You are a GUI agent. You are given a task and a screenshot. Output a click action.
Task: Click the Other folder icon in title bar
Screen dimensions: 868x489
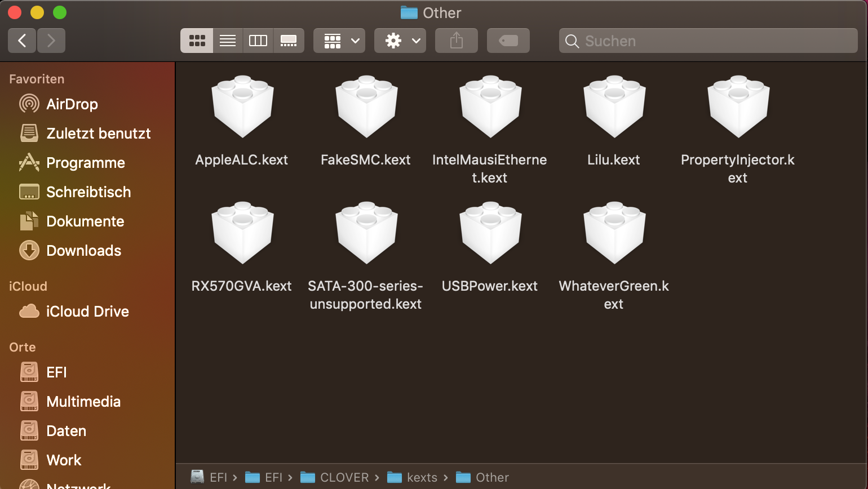click(409, 12)
